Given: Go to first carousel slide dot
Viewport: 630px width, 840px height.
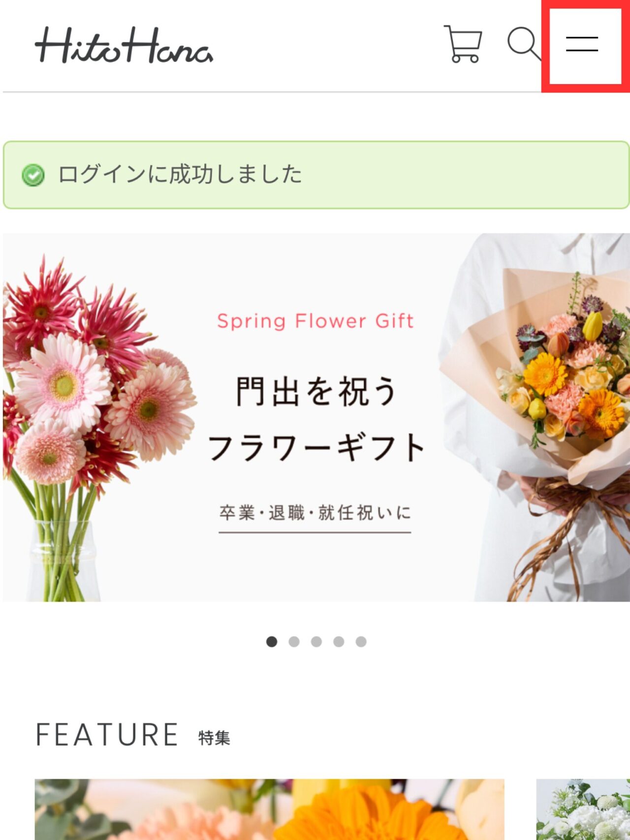Looking at the screenshot, I should pyautogui.click(x=272, y=642).
